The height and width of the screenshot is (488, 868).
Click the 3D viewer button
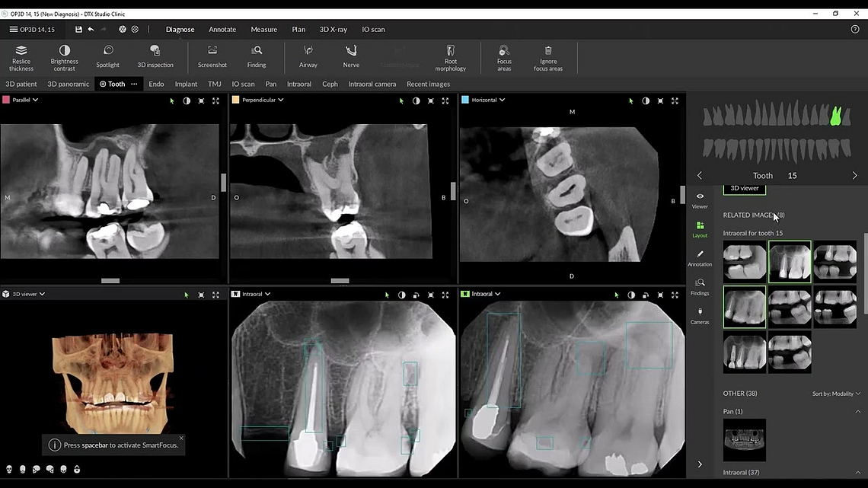coord(744,188)
